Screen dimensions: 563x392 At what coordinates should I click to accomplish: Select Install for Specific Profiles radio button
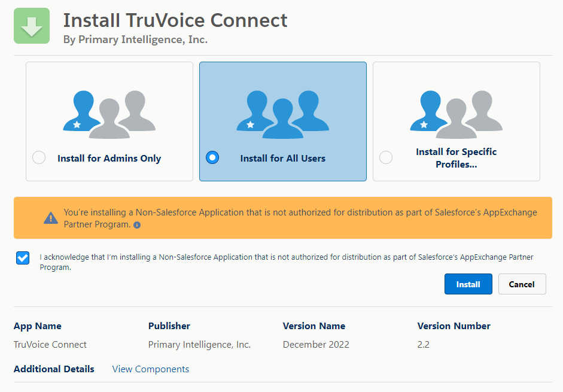(386, 157)
